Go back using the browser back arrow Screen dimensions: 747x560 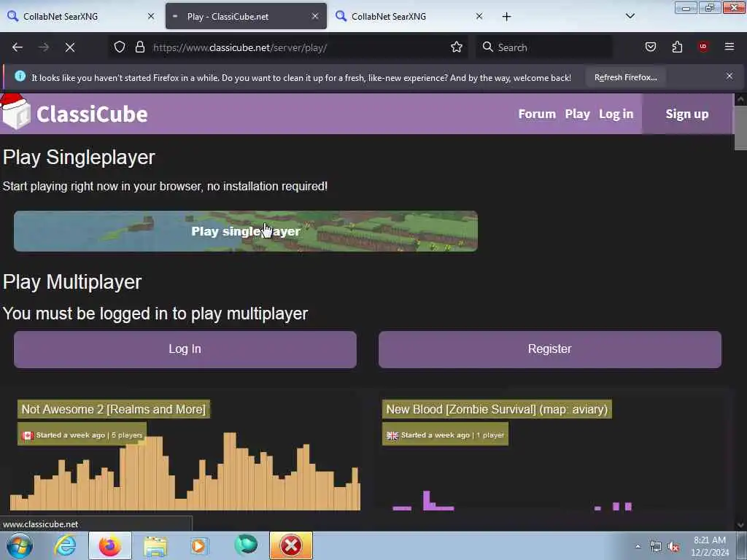pos(18,47)
